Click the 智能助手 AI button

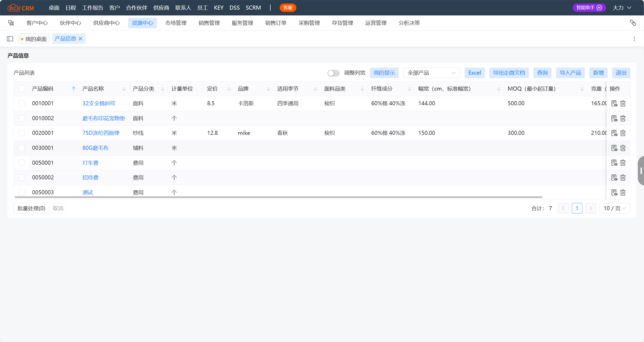589,8
